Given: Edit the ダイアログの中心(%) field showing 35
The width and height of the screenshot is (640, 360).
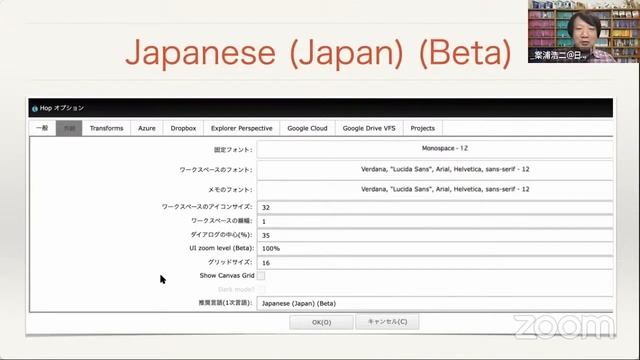Looking at the screenshot, I should pyautogui.click(x=435, y=235).
